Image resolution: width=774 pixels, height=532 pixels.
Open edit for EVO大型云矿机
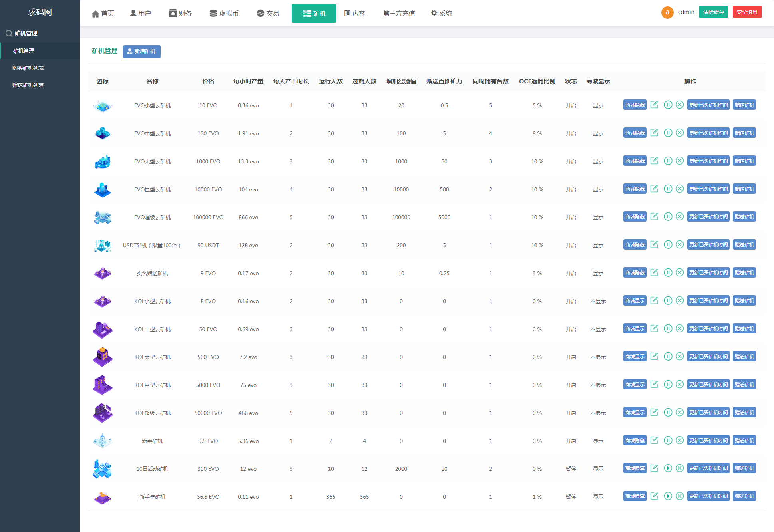(x=654, y=161)
